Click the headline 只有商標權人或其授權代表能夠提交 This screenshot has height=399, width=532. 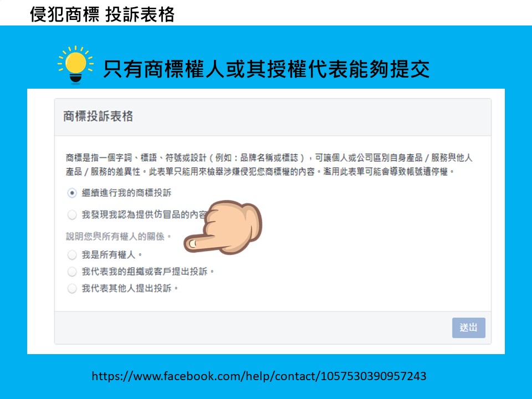(267, 69)
